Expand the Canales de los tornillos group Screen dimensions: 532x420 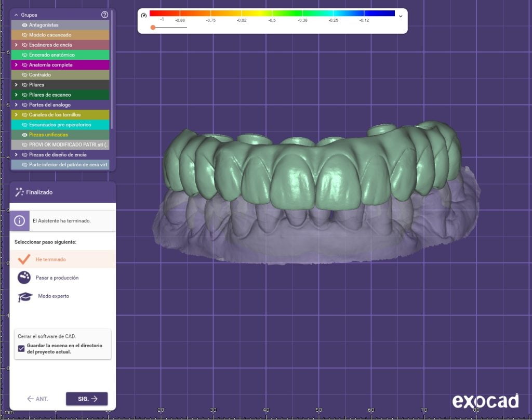click(x=16, y=115)
